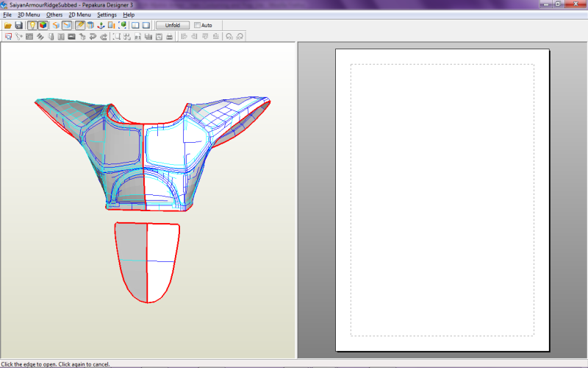The height and width of the screenshot is (368, 588).
Task: Toggle the pencil edge-edit icon
Action: click(x=80, y=26)
